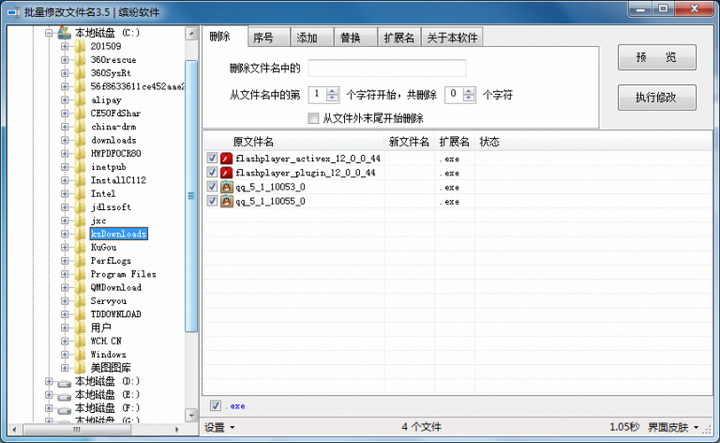The image size is (720, 443).
Task: Switch to the 替换 tab
Action: tap(355, 38)
